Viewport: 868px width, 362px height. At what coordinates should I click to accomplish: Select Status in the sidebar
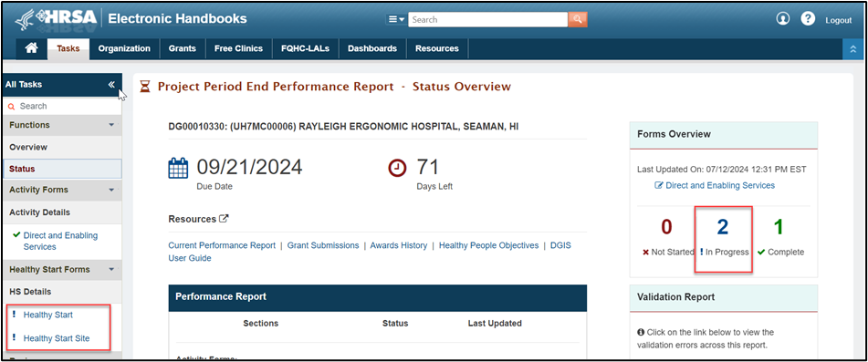point(62,169)
